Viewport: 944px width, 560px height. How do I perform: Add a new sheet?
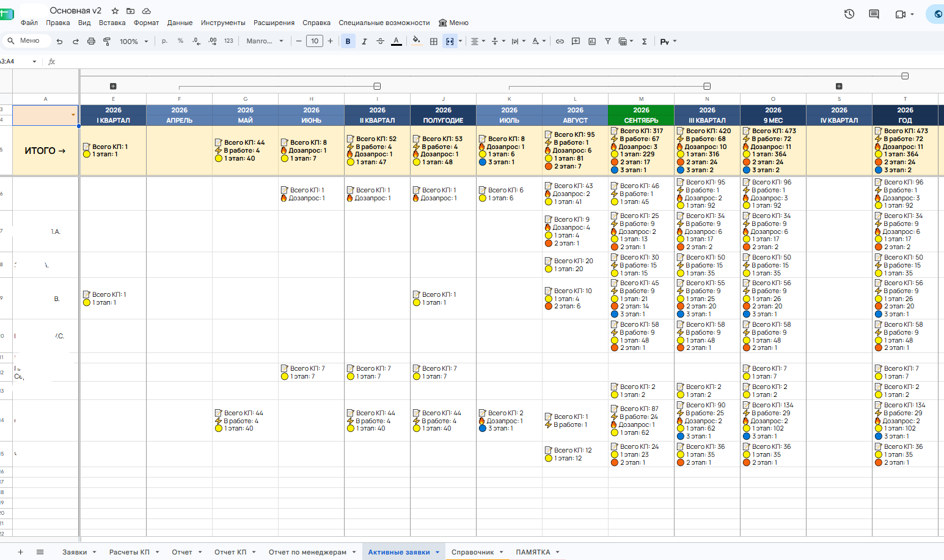[20, 552]
